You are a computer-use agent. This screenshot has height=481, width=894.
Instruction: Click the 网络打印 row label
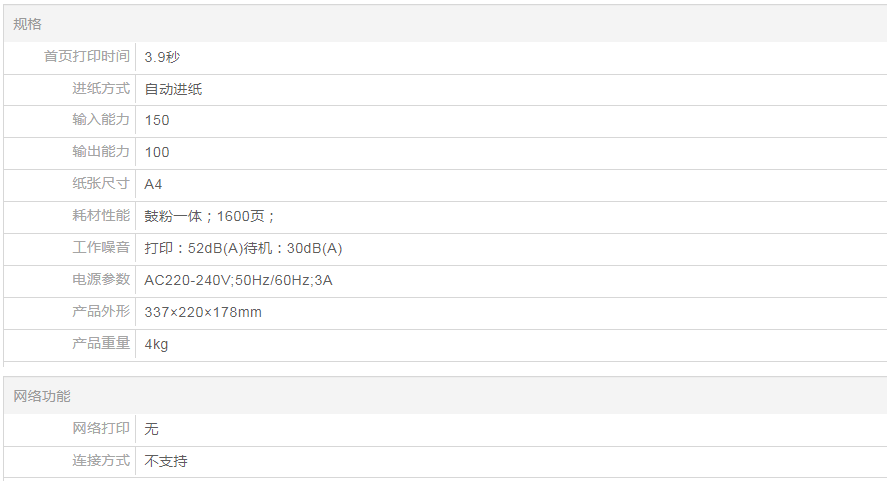101,429
